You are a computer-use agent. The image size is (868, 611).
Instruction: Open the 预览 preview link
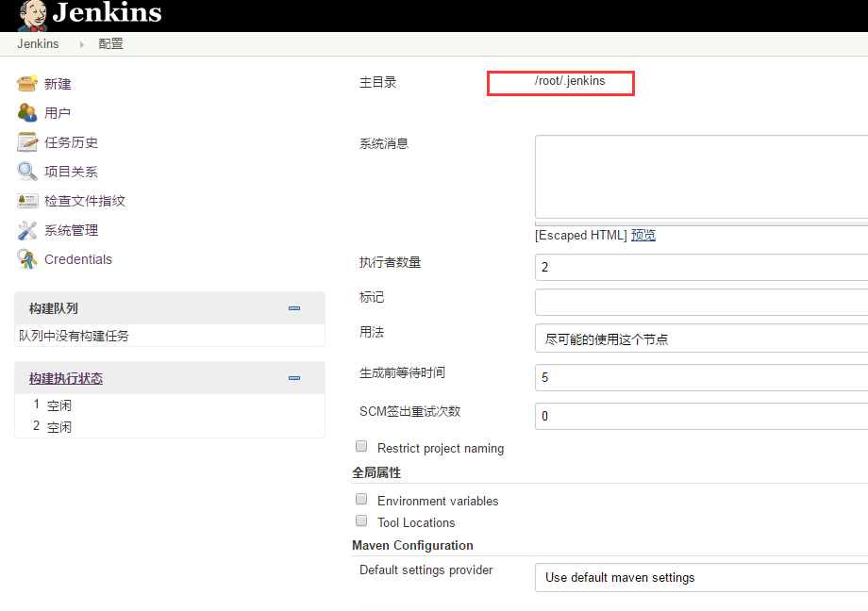pos(643,235)
